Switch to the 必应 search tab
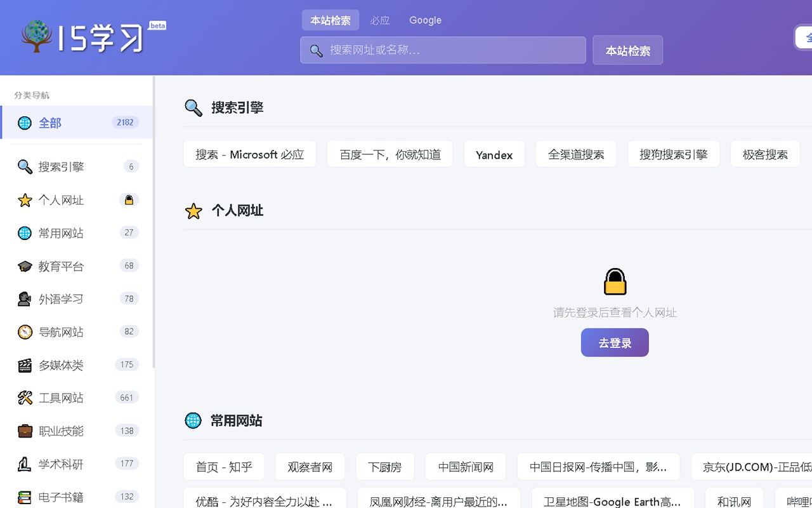This screenshot has width=812, height=508. pyautogui.click(x=380, y=20)
